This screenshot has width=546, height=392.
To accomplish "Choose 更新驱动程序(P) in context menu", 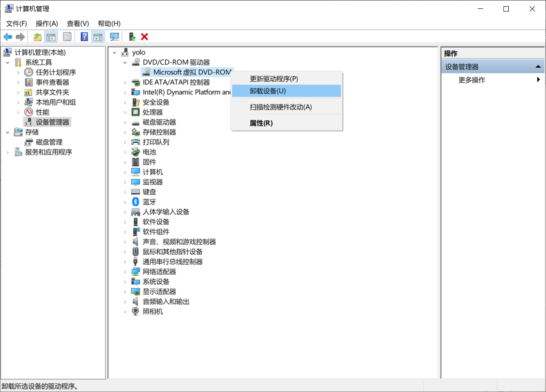I will pos(286,79).
